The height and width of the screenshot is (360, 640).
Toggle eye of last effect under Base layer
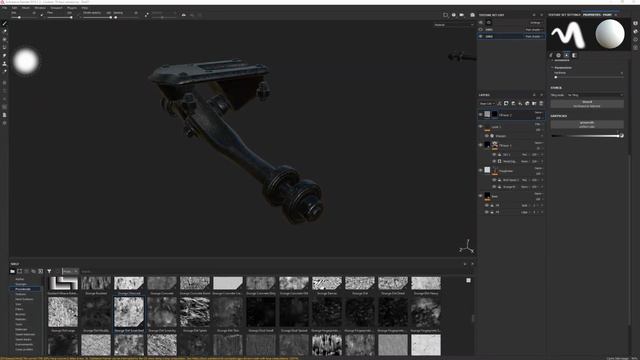click(487, 212)
